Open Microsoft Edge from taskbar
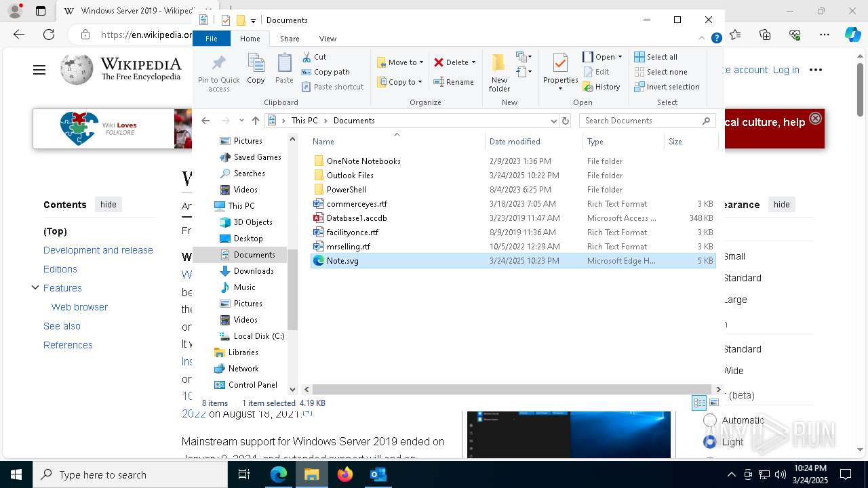This screenshot has width=868, height=488. point(279,474)
